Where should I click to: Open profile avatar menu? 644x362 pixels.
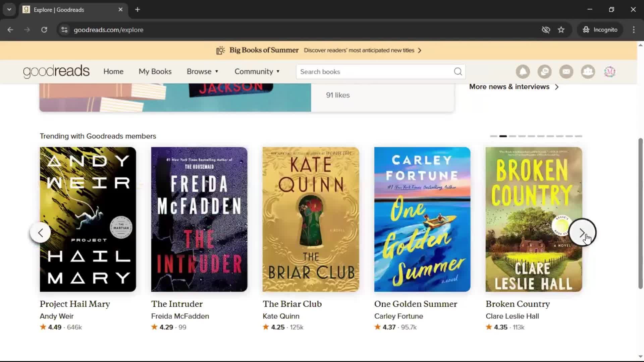610,72
